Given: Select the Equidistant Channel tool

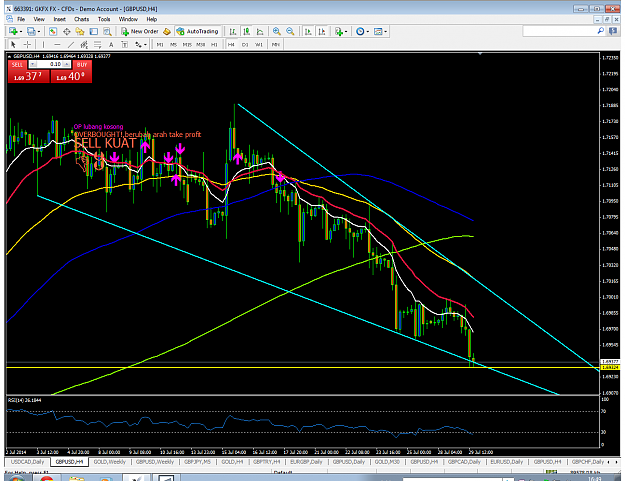Looking at the screenshot, I should pyautogui.click(x=84, y=45).
